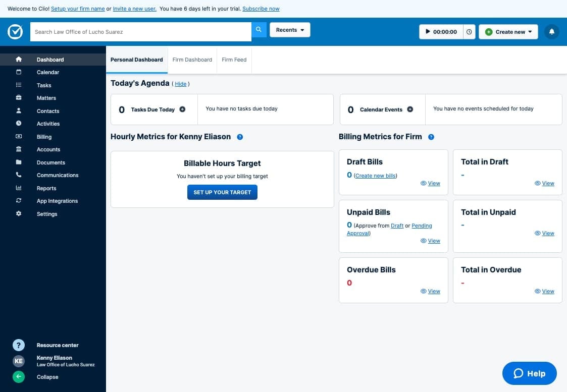This screenshot has width=567, height=392.
Task: Open the Reports section icon
Action: (18, 188)
